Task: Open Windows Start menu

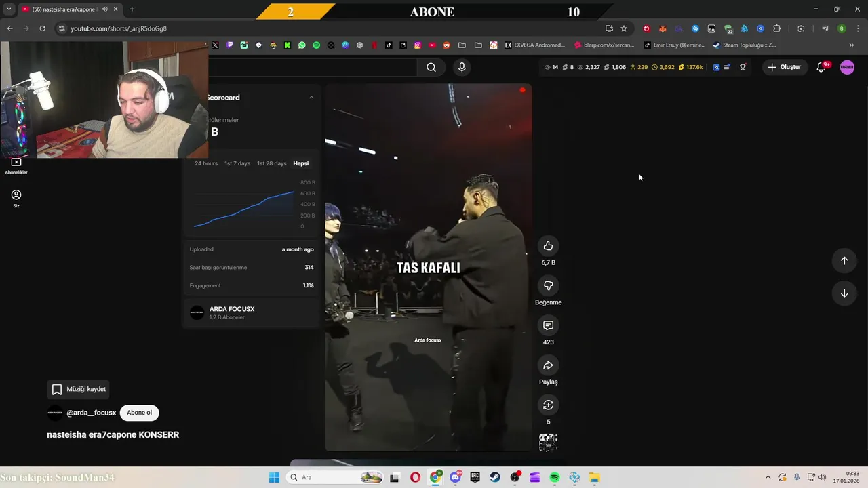Action: tap(274, 477)
